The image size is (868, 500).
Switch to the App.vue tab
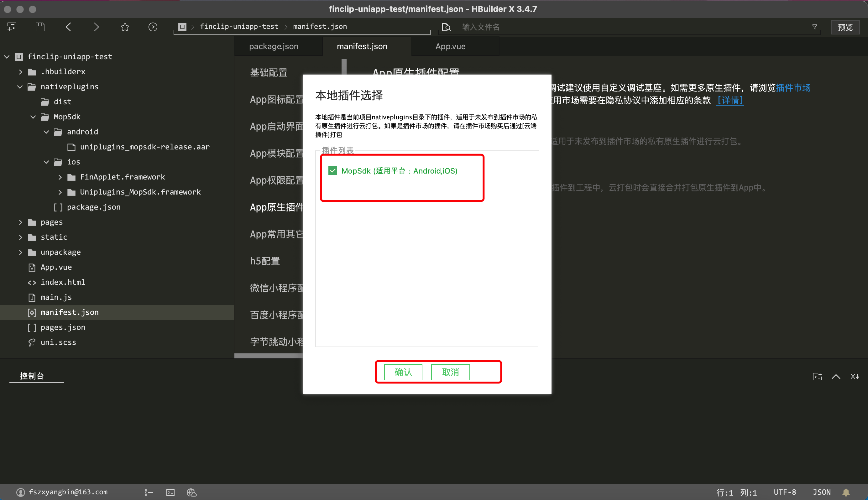(450, 46)
